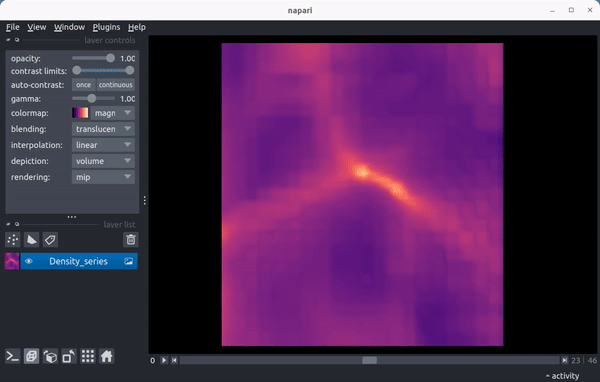
Task: Click the total frames number 46
Action: [592, 360]
